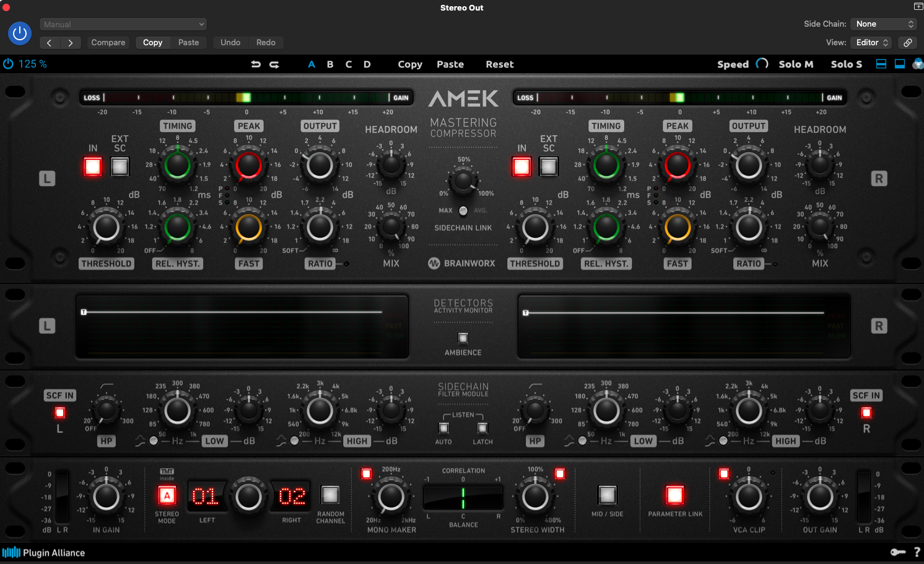The height and width of the screenshot is (564, 924).
Task: Enable the AMBIENCE detector button
Action: point(463,338)
